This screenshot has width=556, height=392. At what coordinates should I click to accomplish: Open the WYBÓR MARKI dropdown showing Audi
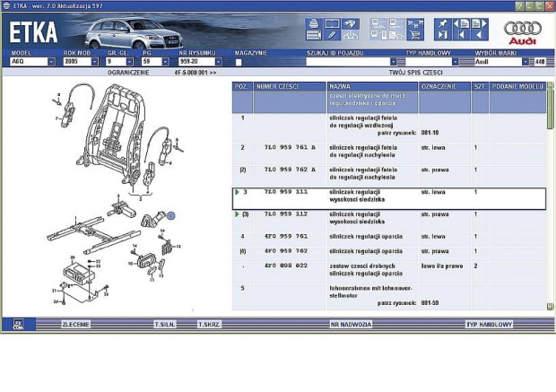[526, 62]
